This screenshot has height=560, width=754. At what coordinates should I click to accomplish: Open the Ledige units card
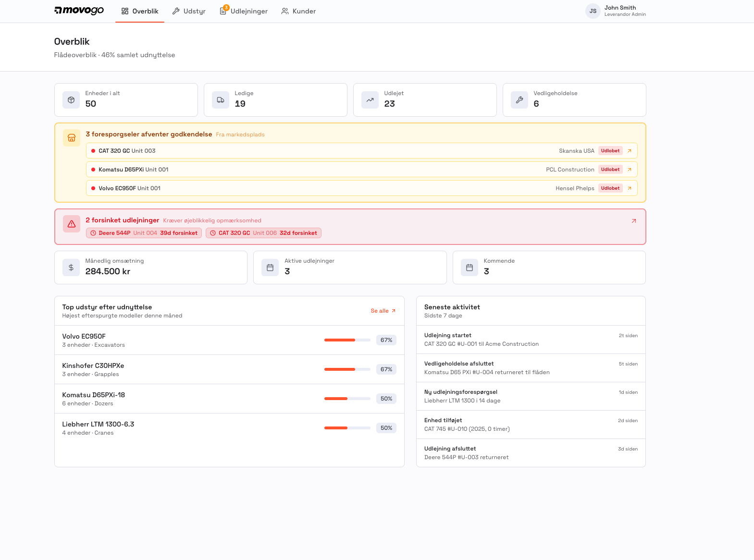pos(275,100)
